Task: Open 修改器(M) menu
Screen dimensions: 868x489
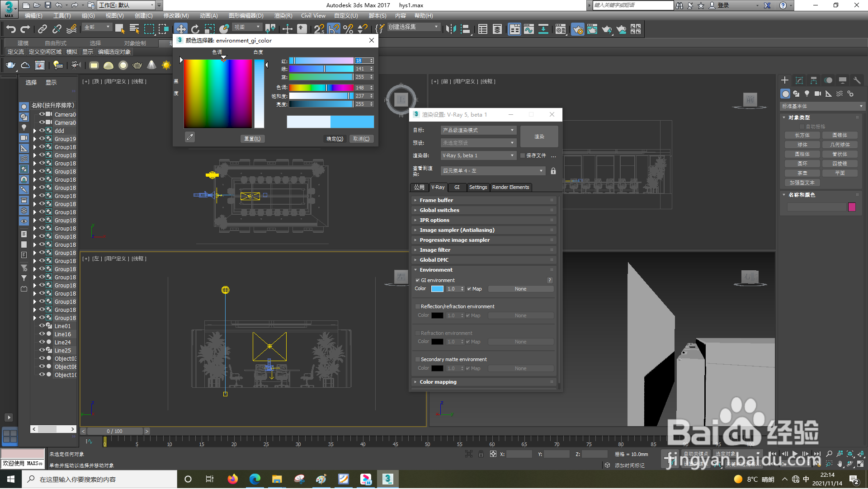Action: (176, 15)
